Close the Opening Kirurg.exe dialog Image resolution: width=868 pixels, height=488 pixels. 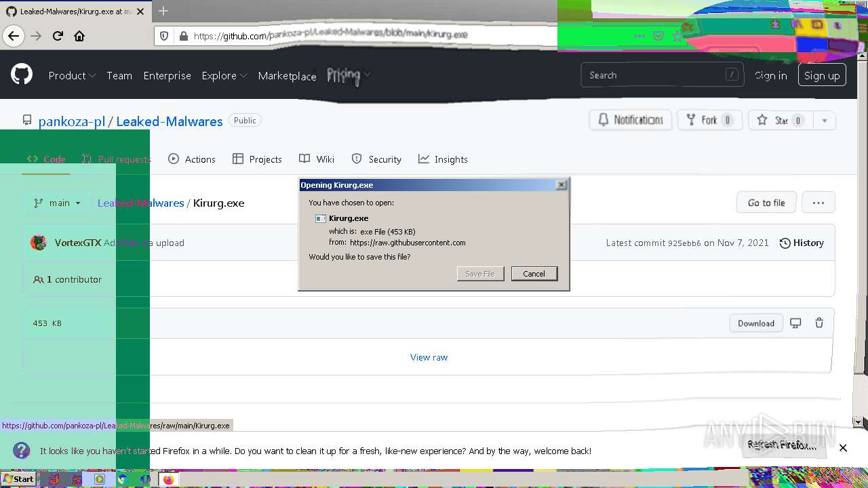pos(561,185)
